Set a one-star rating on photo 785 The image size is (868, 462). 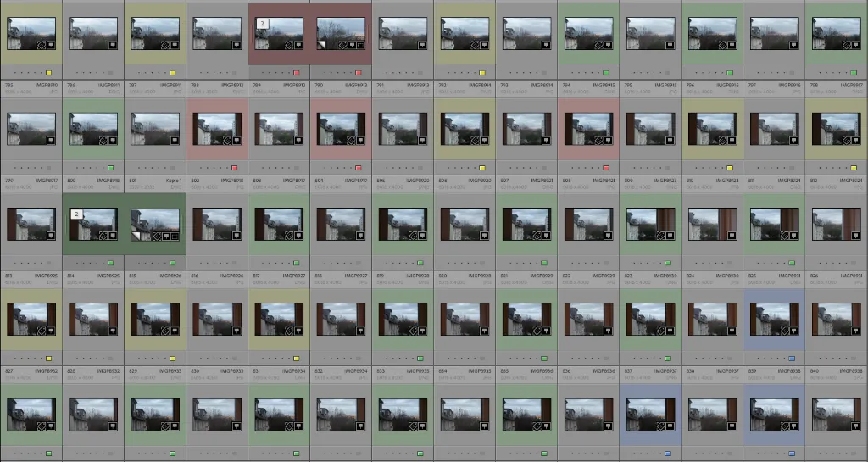[x=15, y=168]
